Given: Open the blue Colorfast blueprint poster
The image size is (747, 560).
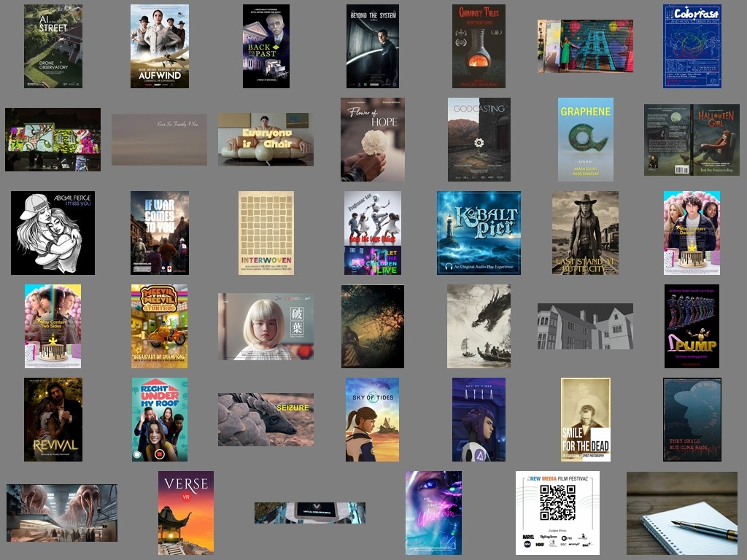Looking at the screenshot, I should [692, 46].
